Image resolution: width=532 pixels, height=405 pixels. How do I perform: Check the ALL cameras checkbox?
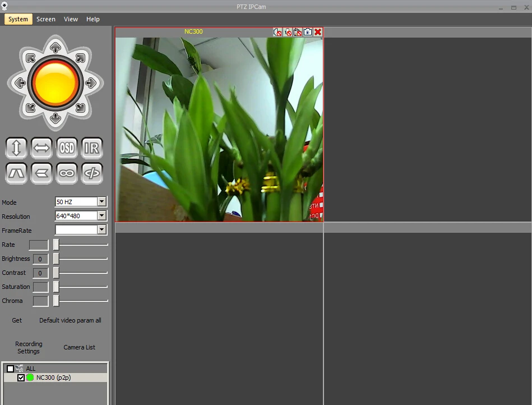pyautogui.click(x=10, y=369)
